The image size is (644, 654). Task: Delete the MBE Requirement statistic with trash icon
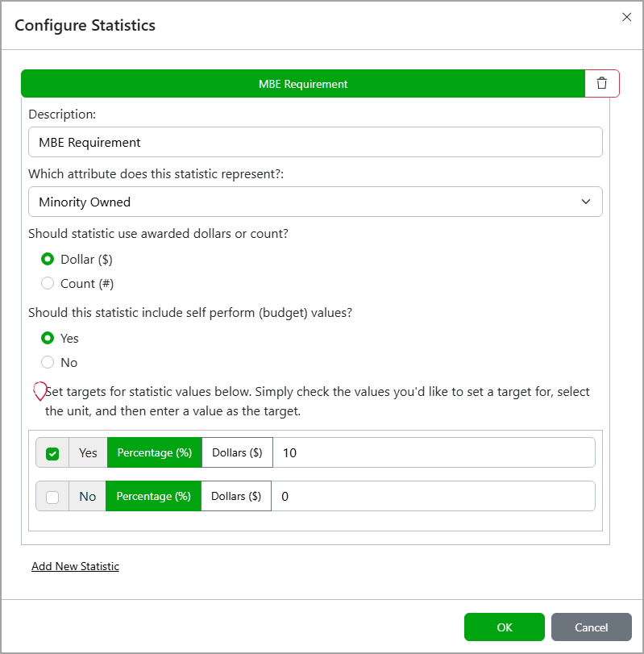pos(602,83)
